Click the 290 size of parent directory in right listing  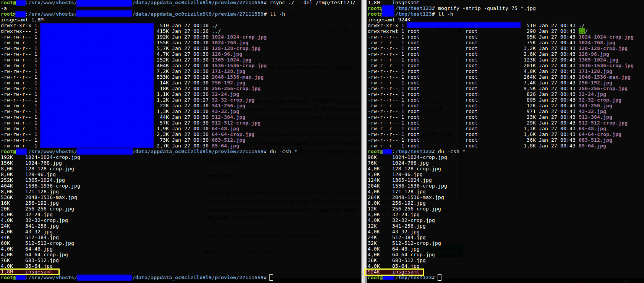pos(531,31)
